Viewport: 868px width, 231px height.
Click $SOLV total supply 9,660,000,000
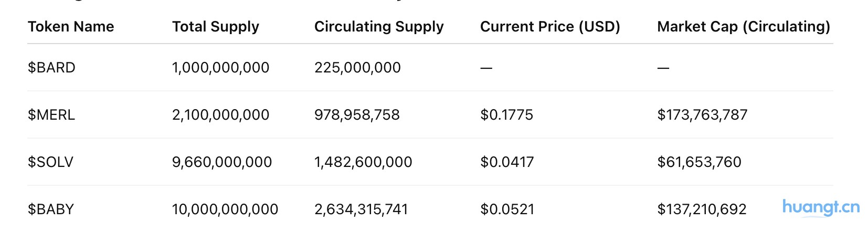222,162
